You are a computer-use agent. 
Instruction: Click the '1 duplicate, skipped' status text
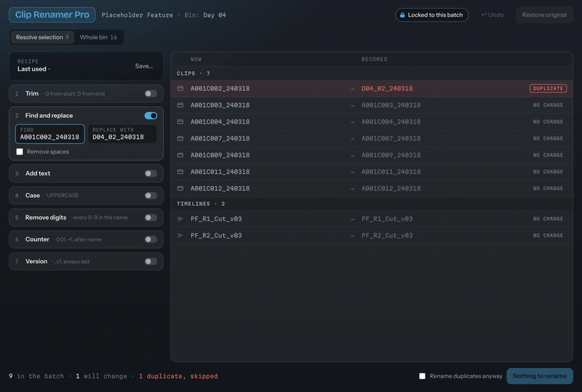click(178, 376)
